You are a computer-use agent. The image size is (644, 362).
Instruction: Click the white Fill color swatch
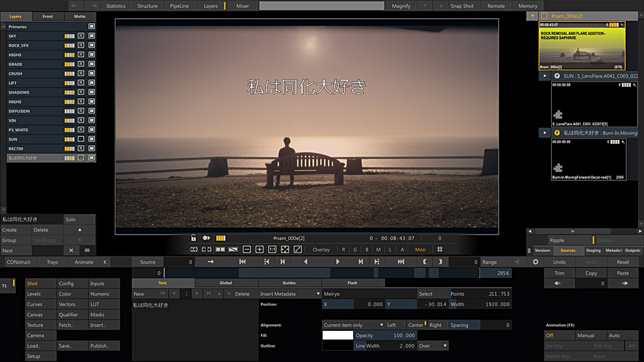(337, 335)
